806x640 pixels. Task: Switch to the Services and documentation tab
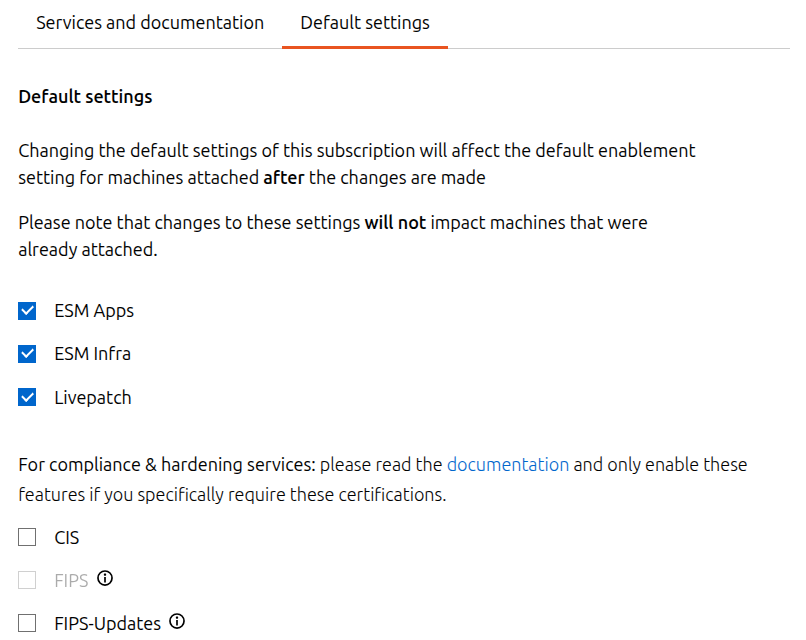(x=150, y=22)
